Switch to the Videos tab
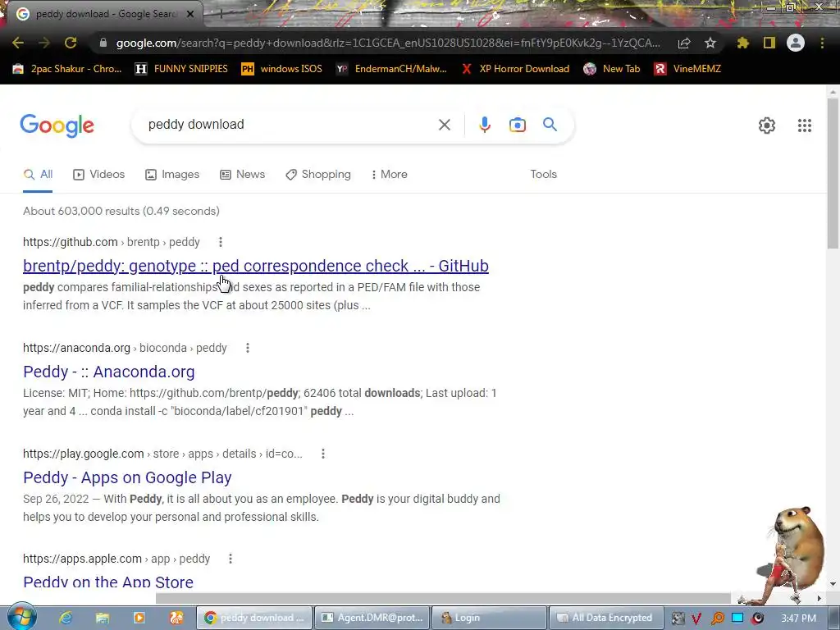The width and height of the screenshot is (840, 630). pyautogui.click(x=99, y=174)
